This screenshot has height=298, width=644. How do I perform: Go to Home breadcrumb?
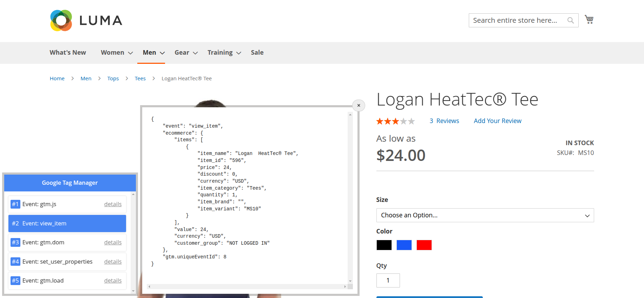57,79
